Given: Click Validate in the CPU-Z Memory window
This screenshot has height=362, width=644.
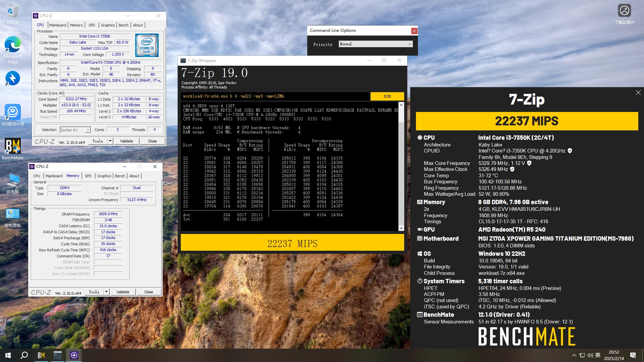Looking at the screenshot, I should tap(123, 292).
